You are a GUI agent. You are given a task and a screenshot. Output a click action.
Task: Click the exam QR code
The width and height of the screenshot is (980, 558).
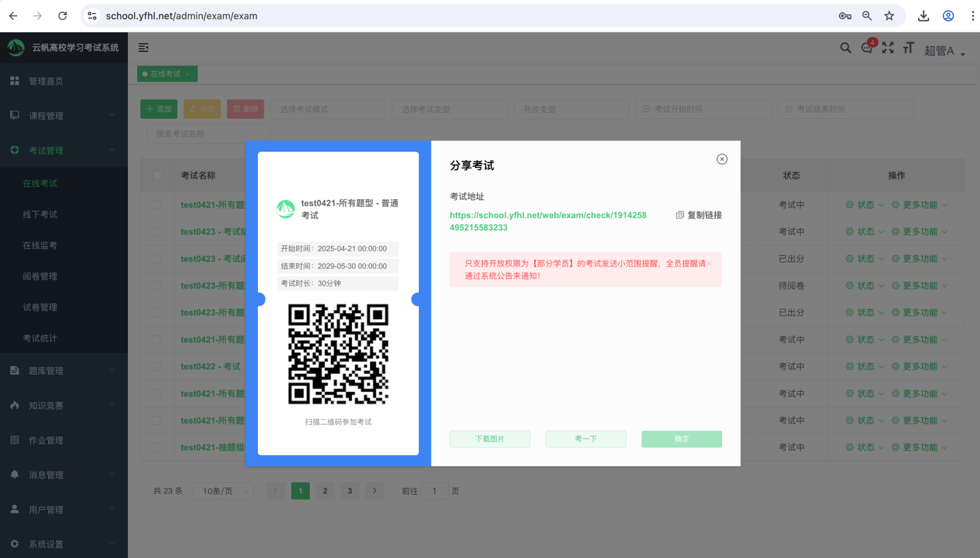tap(338, 354)
